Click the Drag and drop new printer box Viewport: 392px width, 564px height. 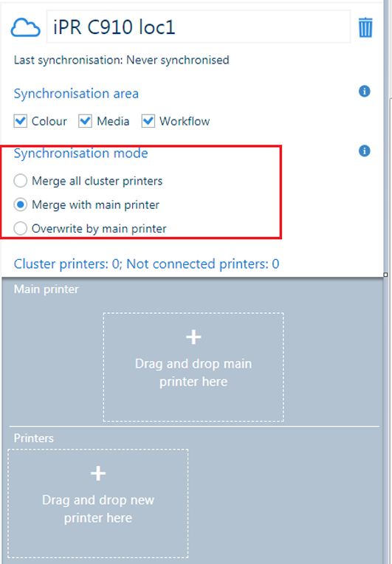[x=98, y=503]
